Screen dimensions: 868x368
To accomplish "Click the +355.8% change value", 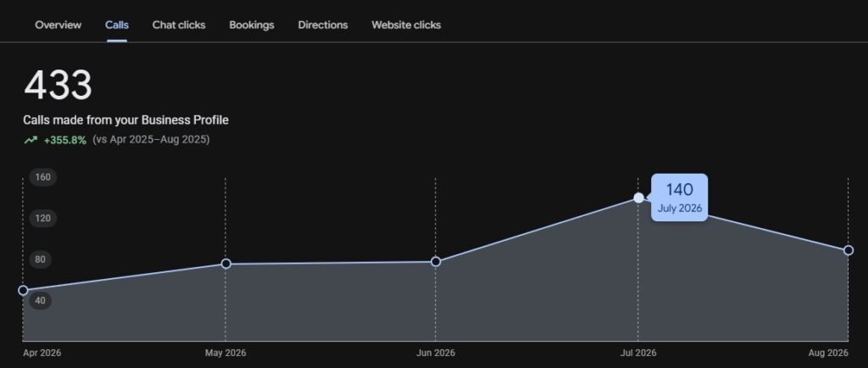I will pyautogui.click(x=64, y=140).
